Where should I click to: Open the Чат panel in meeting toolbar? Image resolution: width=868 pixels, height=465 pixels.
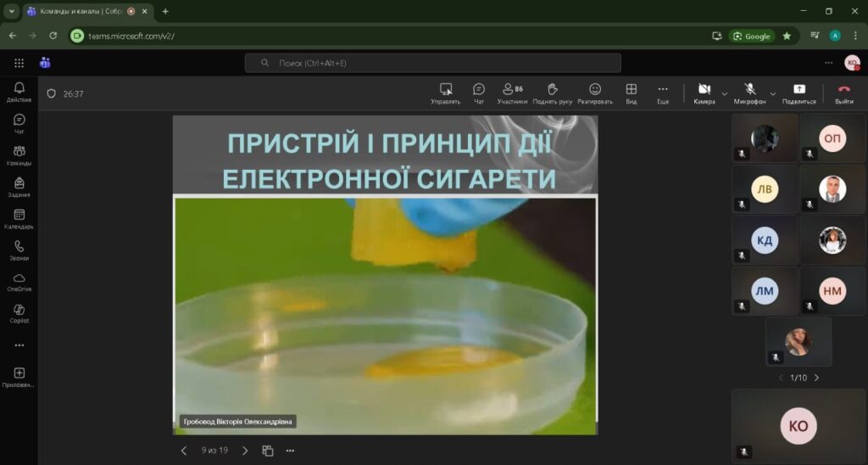pos(478,92)
